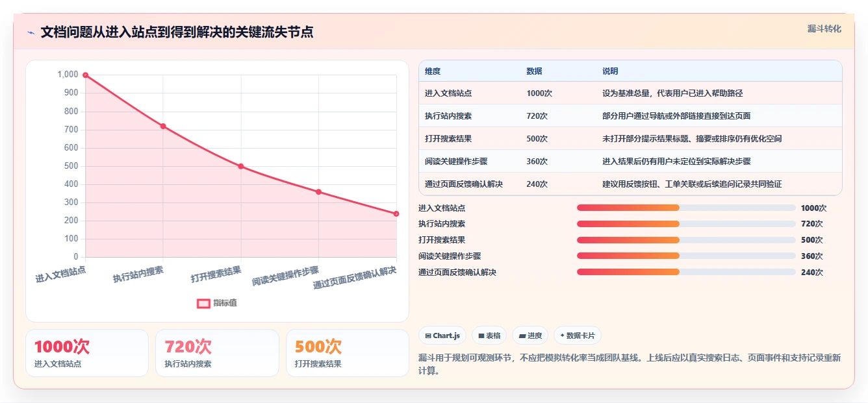This screenshot has width=868, height=403.
Task: Click the 说明 column header
Action: (610, 71)
